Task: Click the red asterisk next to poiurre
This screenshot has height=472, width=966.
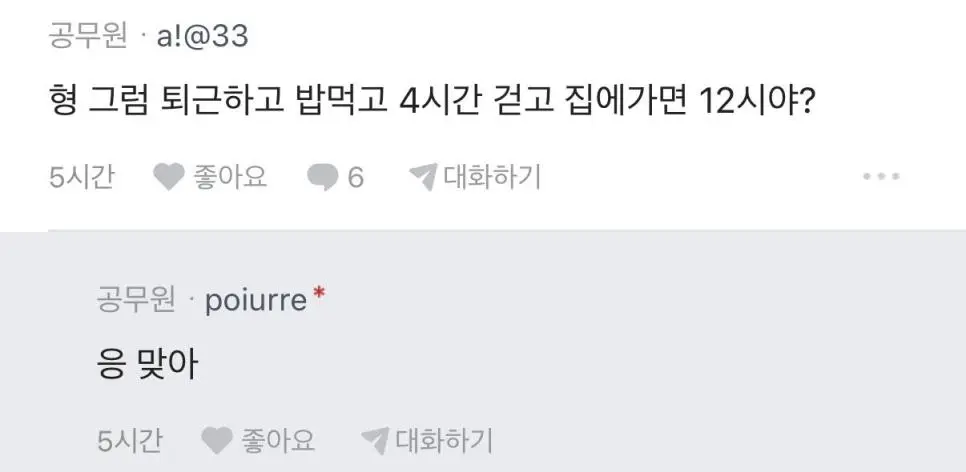Action: (x=319, y=294)
